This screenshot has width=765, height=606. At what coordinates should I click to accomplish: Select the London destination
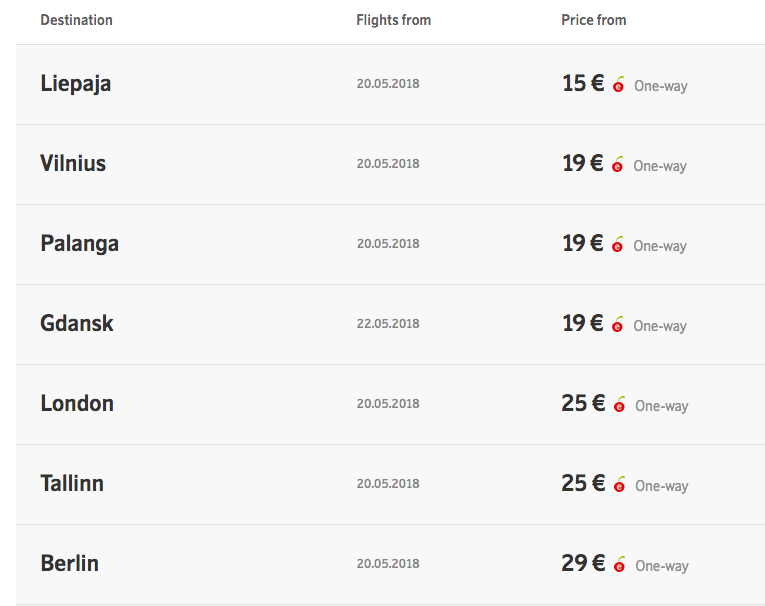77,404
